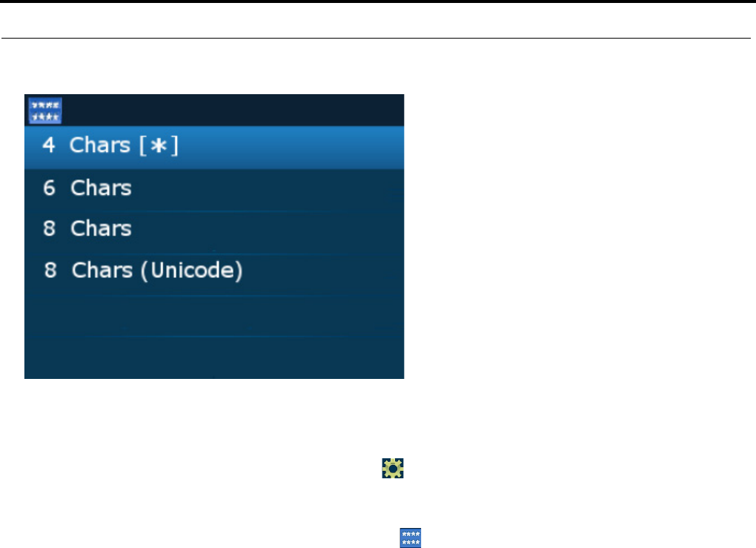
Task: Click the (Unicode) label text
Action: [x=191, y=270]
